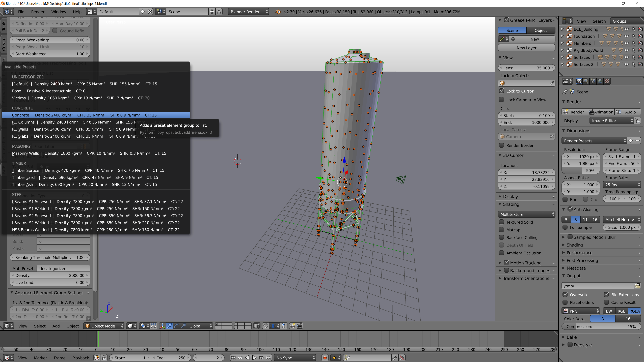The image size is (644, 362).
Task: Toggle Motion Tracking checkbox
Action: pyautogui.click(x=506, y=263)
